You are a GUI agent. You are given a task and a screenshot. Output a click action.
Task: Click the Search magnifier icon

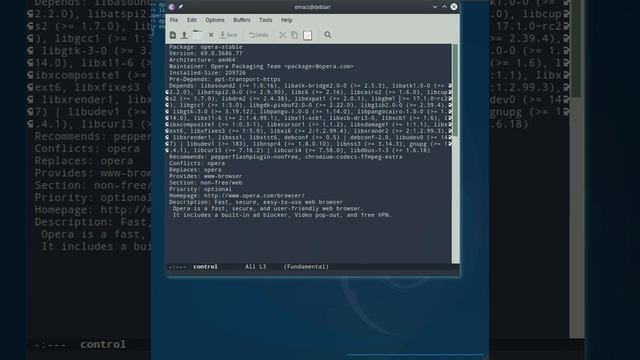(327, 35)
